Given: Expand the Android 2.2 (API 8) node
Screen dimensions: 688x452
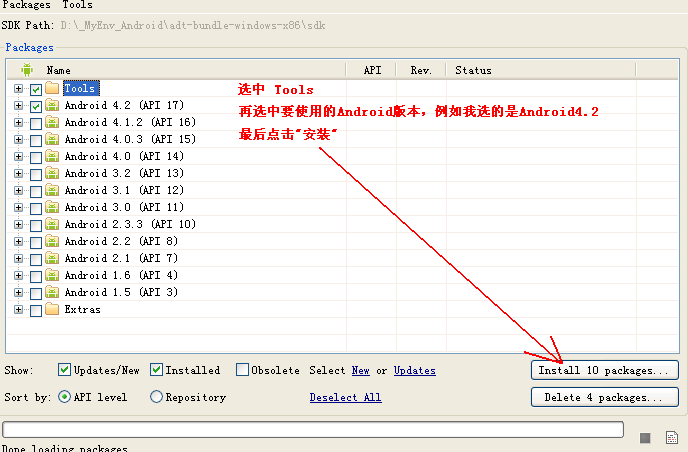Looking at the screenshot, I should coord(18,242).
